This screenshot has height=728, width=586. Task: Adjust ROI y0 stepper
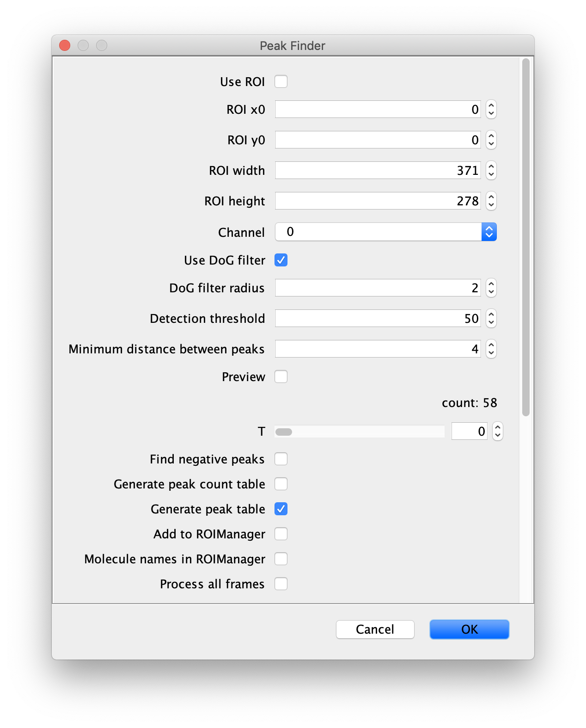point(491,140)
